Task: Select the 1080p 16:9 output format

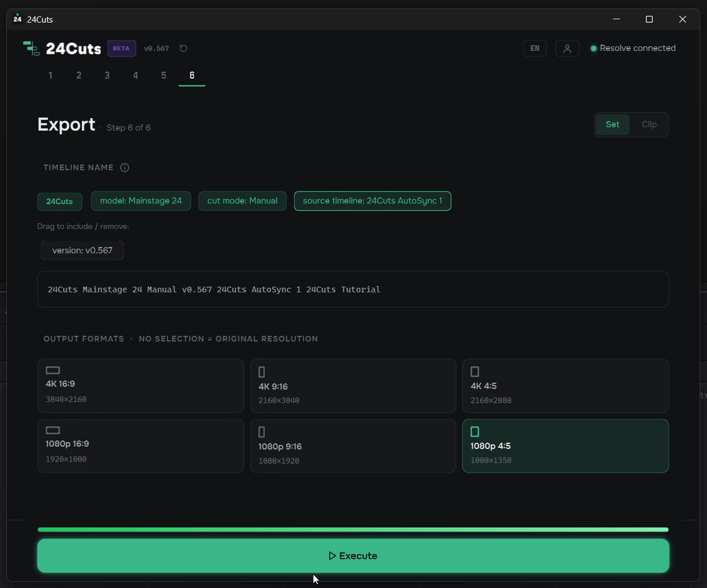Action: tap(140, 446)
